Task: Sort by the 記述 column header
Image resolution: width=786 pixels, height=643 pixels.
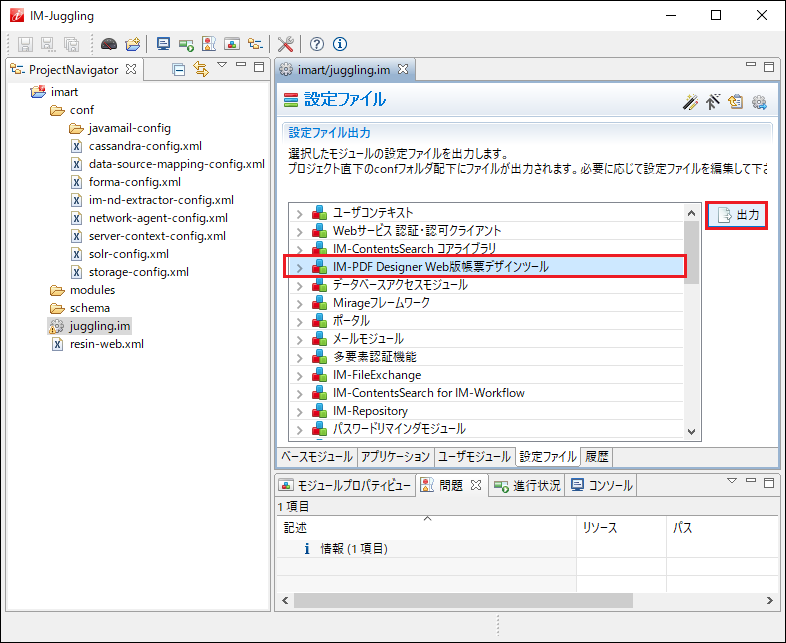Action: [426, 528]
